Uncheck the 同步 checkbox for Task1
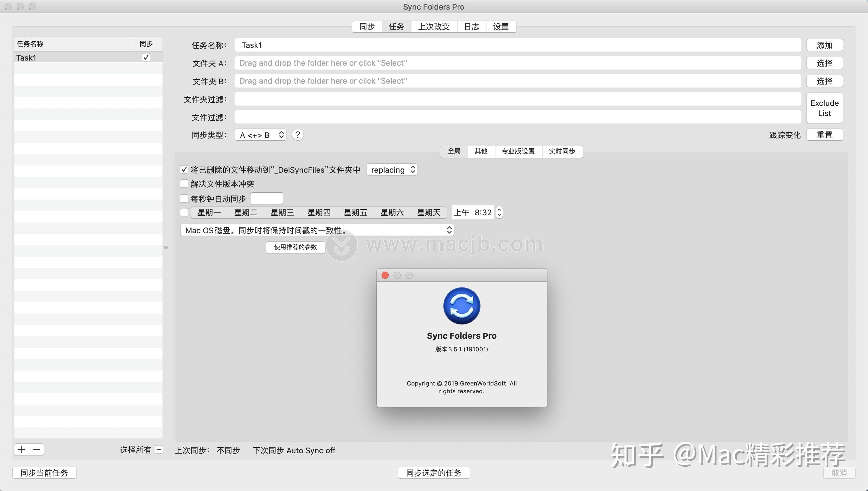 tap(146, 57)
